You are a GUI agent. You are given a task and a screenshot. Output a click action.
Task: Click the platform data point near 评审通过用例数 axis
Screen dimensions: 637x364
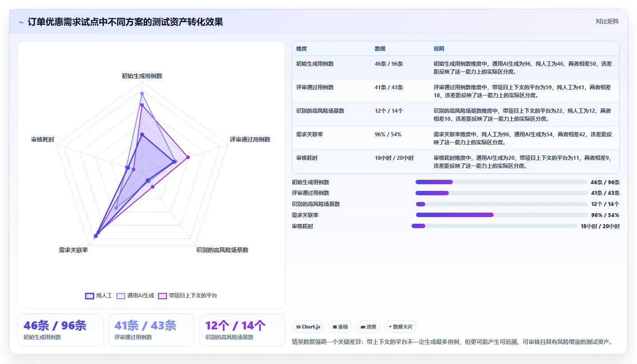tap(188, 157)
